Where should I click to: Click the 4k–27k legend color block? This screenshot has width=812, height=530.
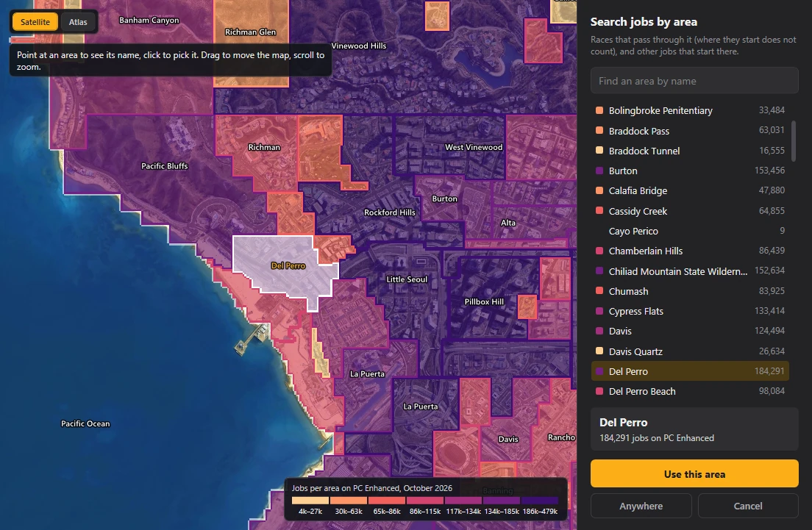pos(310,501)
